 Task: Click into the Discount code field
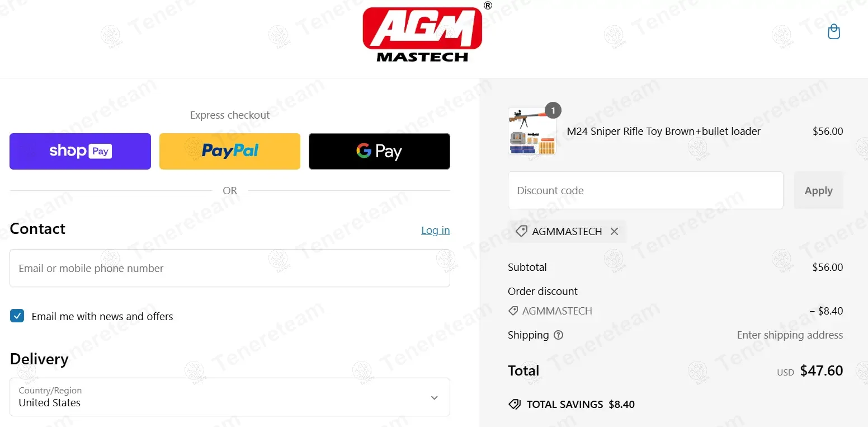pyautogui.click(x=645, y=190)
